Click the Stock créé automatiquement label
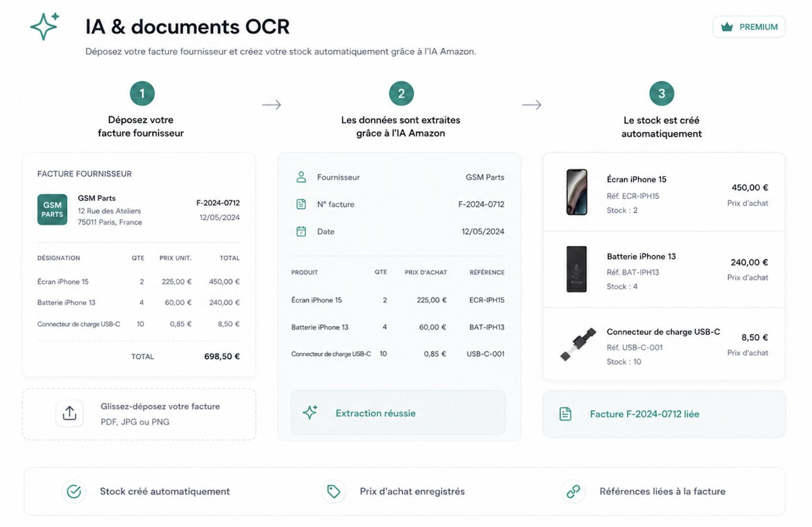812x527 pixels. pyautogui.click(x=165, y=491)
